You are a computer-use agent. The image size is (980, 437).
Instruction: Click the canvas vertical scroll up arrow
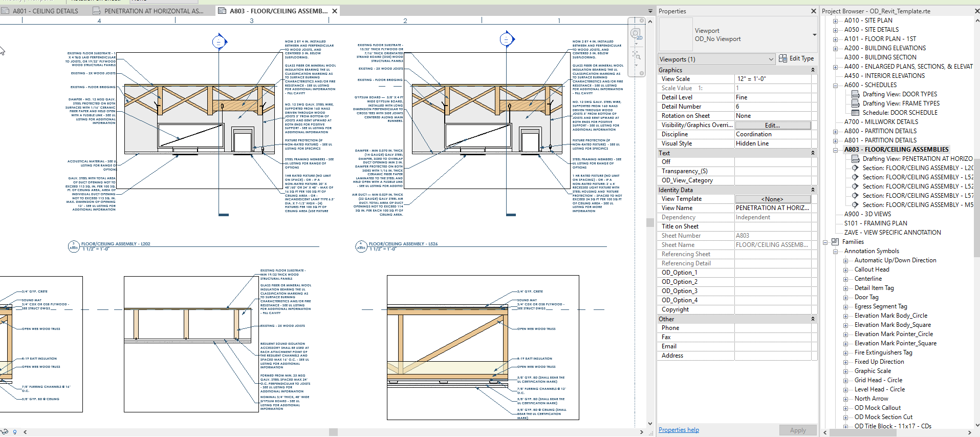pyautogui.click(x=650, y=22)
